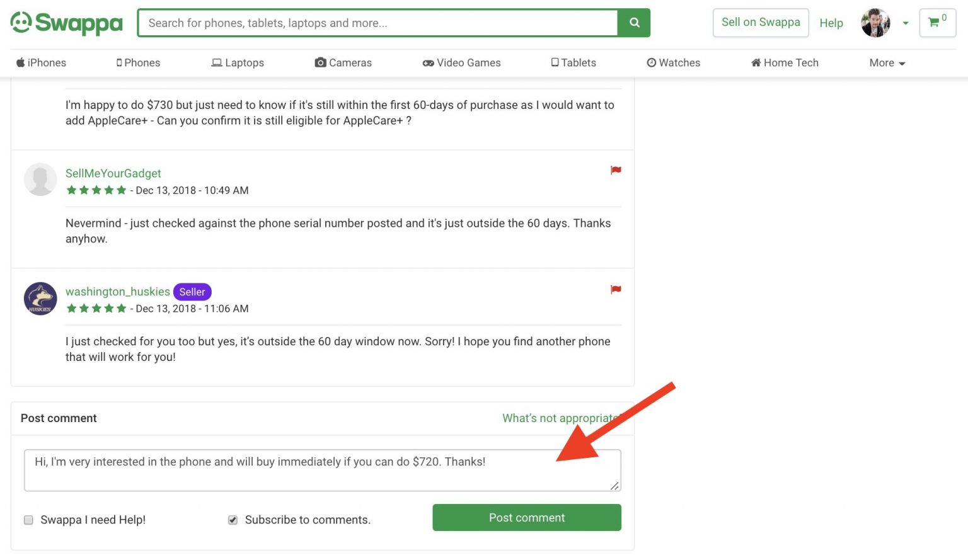This screenshot has height=560, width=968.
Task: Click washington_huskies' Huskies avatar
Action: 40,299
